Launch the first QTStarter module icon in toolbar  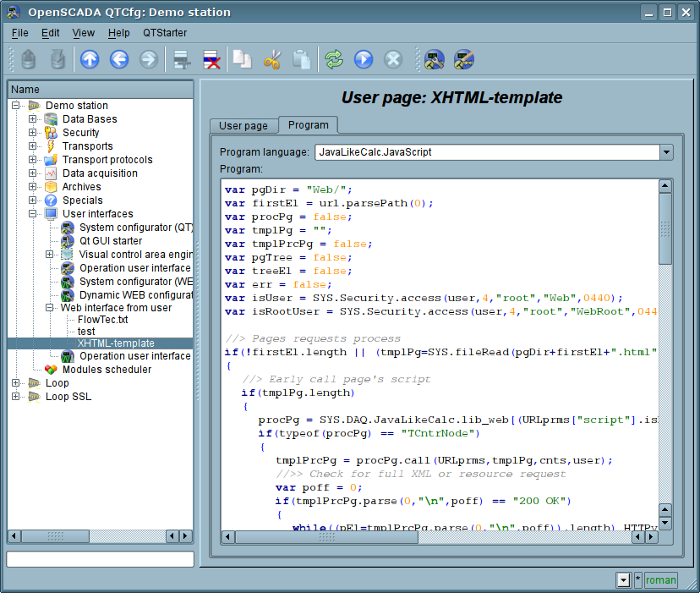[435, 59]
